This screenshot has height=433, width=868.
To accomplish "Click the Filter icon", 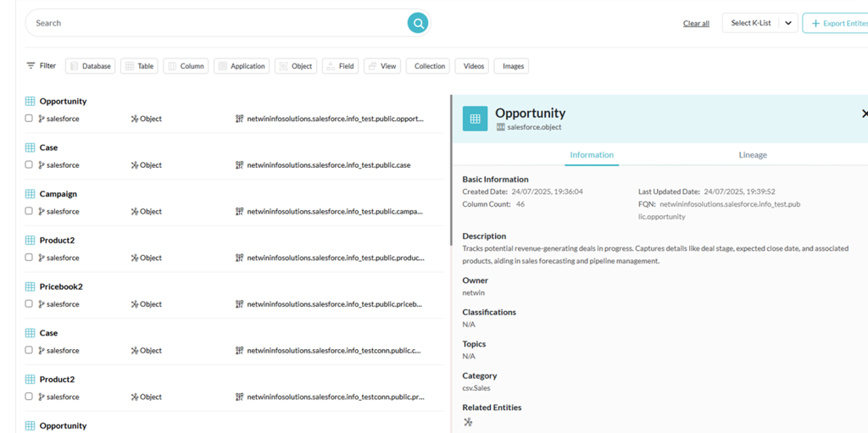I will point(31,65).
